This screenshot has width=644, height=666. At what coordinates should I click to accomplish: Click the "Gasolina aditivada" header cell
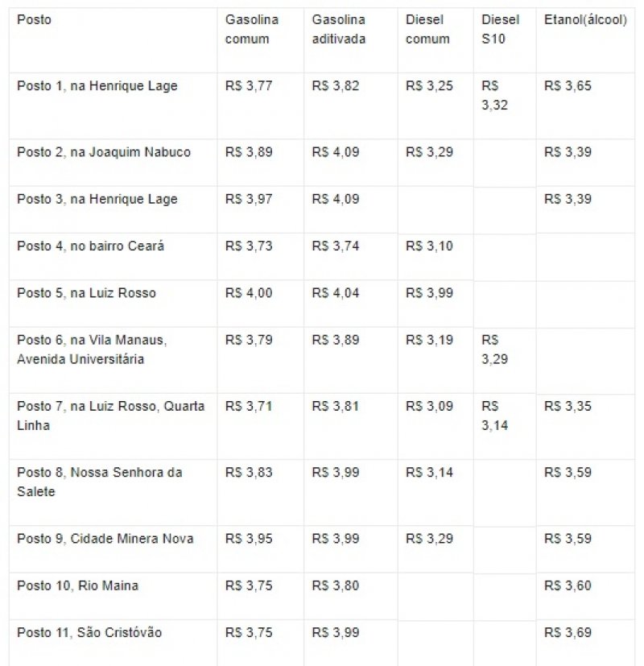(x=339, y=29)
